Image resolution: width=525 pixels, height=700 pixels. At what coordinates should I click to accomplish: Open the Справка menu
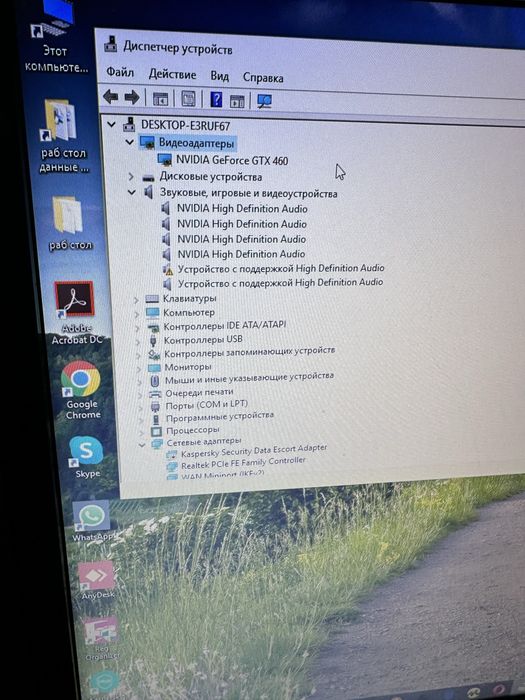[263, 78]
